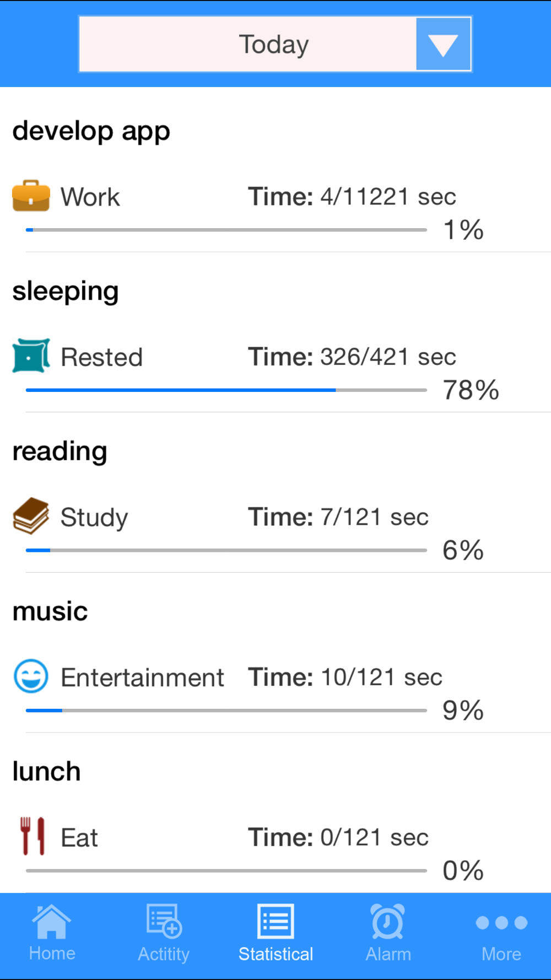The width and height of the screenshot is (551, 980).
Task: Select the sleeping activity title
Action: [x=66, y=292]
